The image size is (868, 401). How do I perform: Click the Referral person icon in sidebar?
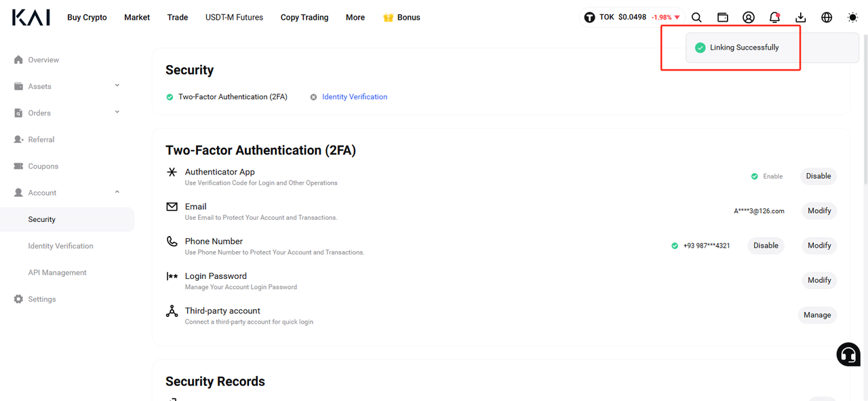click(18, 139)
